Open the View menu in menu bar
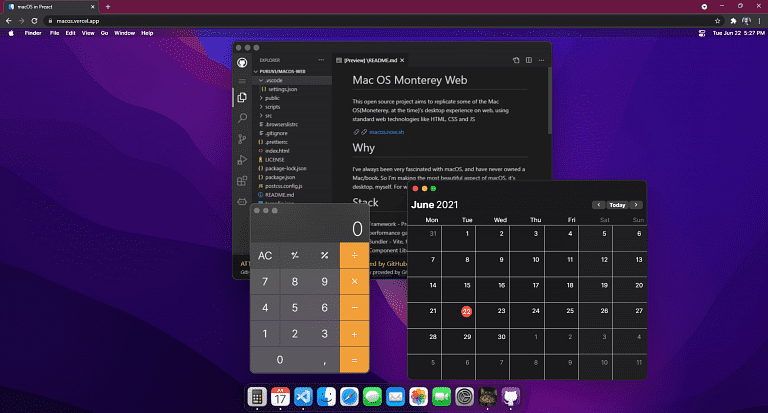Viewport: 768px width, 413px height. (88, 33)
